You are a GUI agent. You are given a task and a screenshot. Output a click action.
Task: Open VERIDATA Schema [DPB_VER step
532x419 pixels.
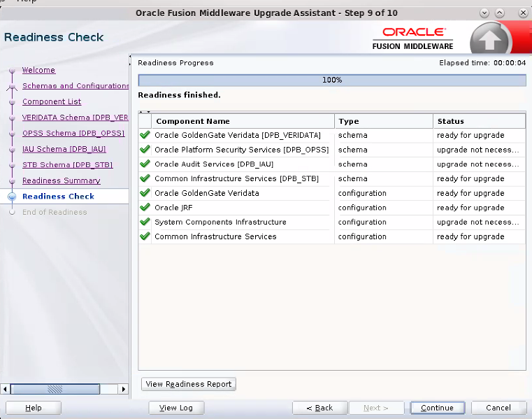(x=75, y=117)
